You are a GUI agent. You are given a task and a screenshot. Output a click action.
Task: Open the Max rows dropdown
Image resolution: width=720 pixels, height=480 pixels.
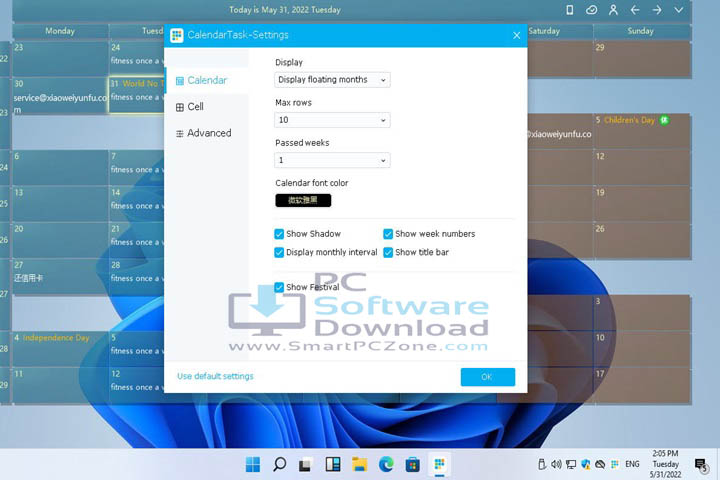pos(332,120)
